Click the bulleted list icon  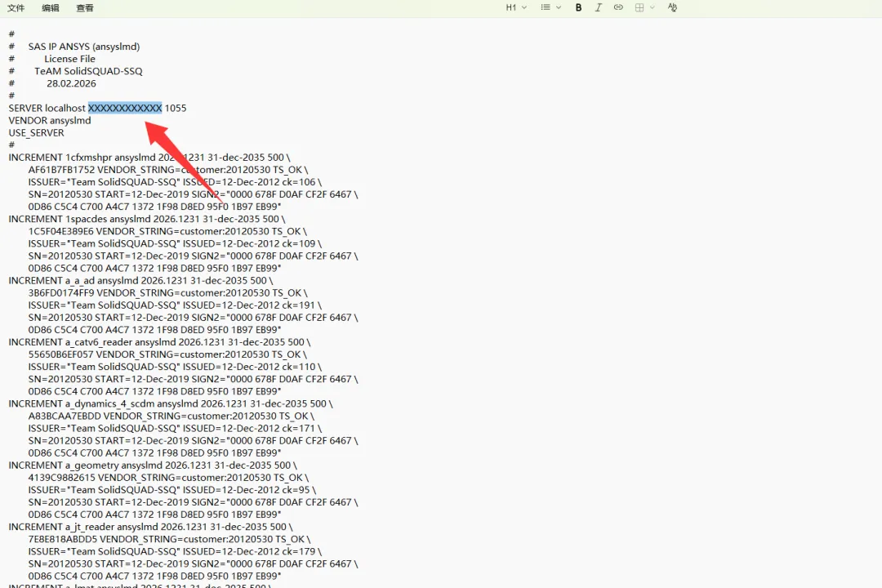coord(545,8)
